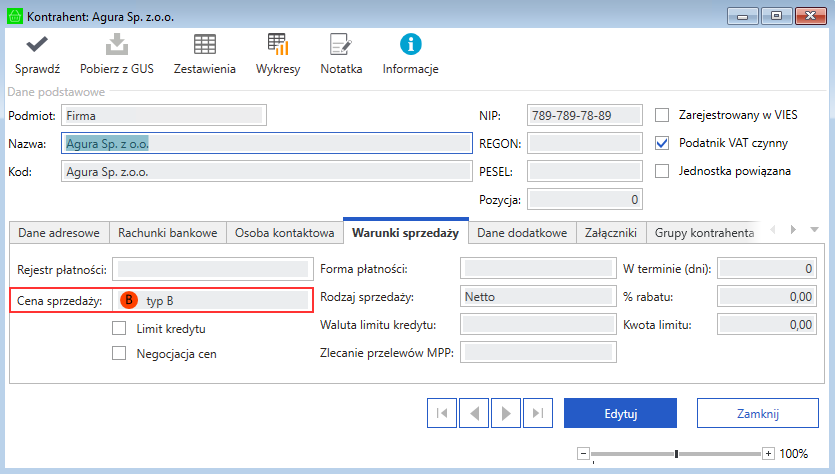
Task: Open the Wykresy charts icon
Action: [x=278, y=45]
